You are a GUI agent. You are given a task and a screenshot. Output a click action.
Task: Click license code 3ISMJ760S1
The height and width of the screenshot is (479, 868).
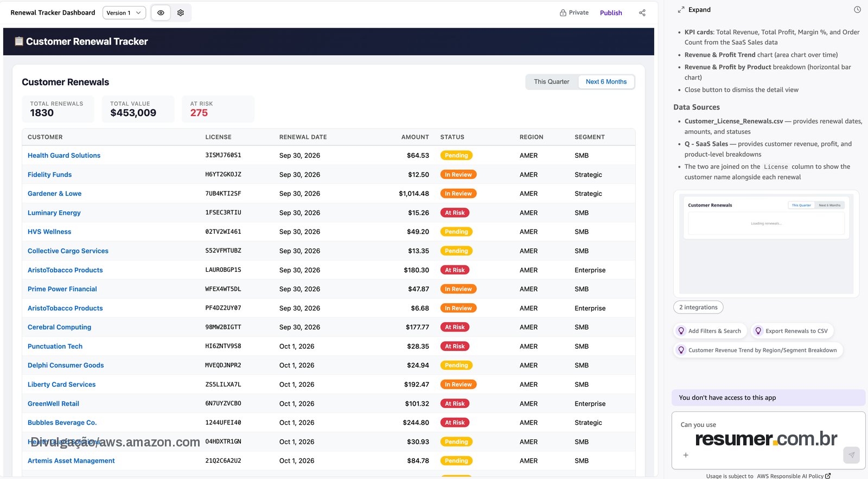(223, 155)
